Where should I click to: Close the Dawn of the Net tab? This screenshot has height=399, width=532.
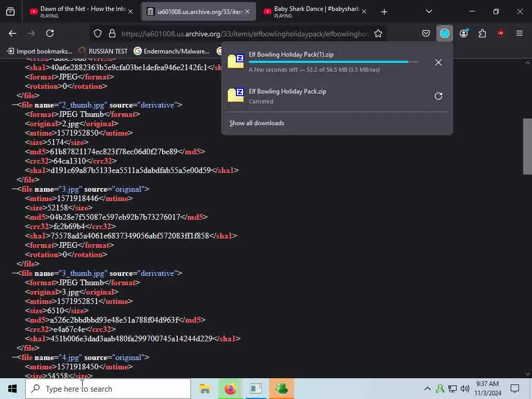point(130,11)
